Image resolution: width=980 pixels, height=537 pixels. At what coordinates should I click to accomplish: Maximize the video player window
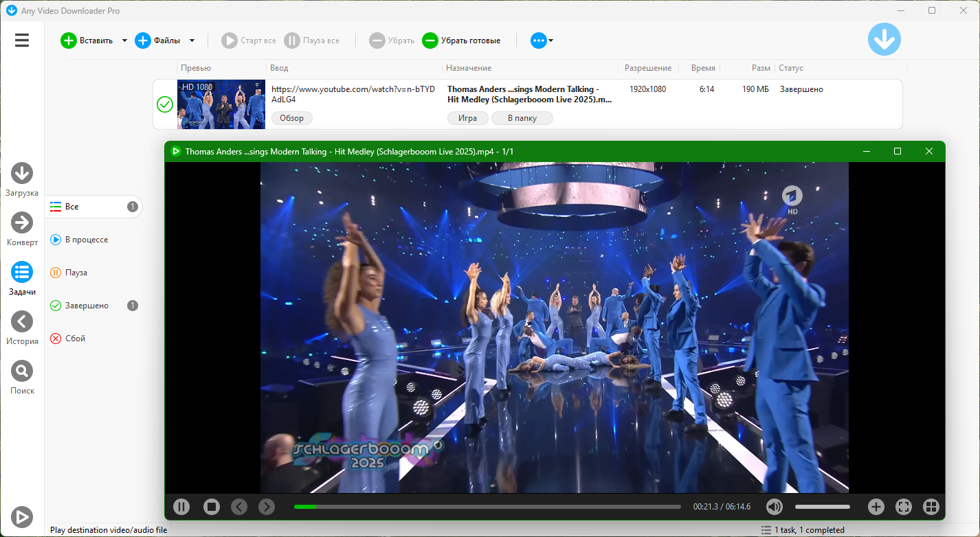click(x=898, y=151)
